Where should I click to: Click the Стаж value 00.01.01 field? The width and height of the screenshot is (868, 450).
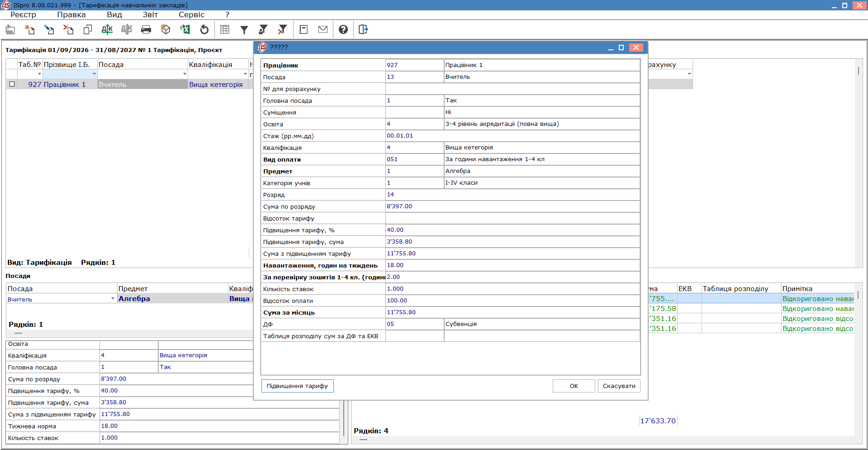click(x=512, y=136)
